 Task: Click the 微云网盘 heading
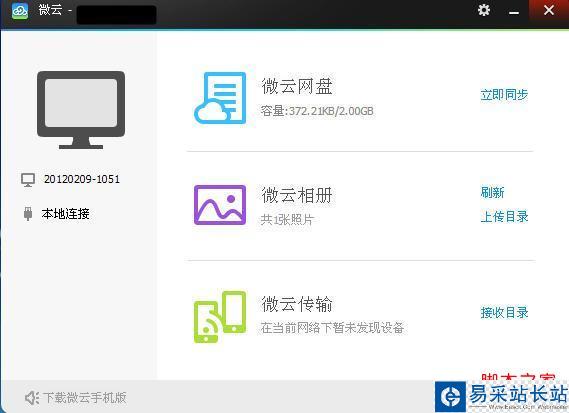pos(297,86)
